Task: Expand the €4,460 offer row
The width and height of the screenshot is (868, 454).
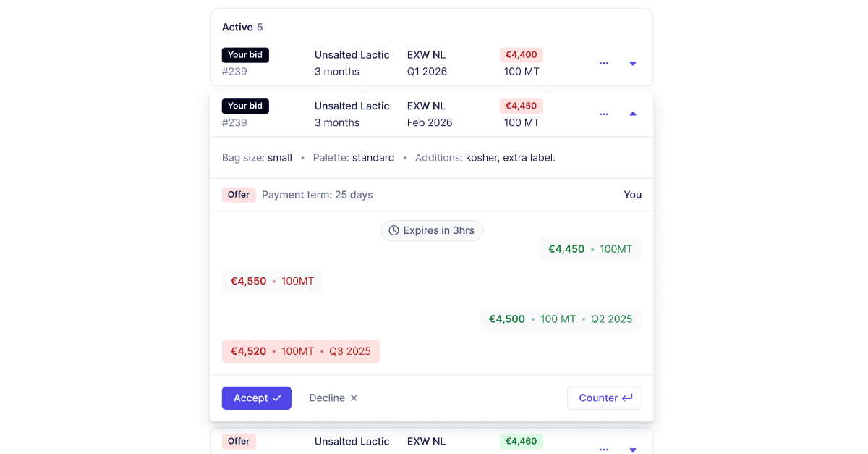Action: tap(633, 449)
